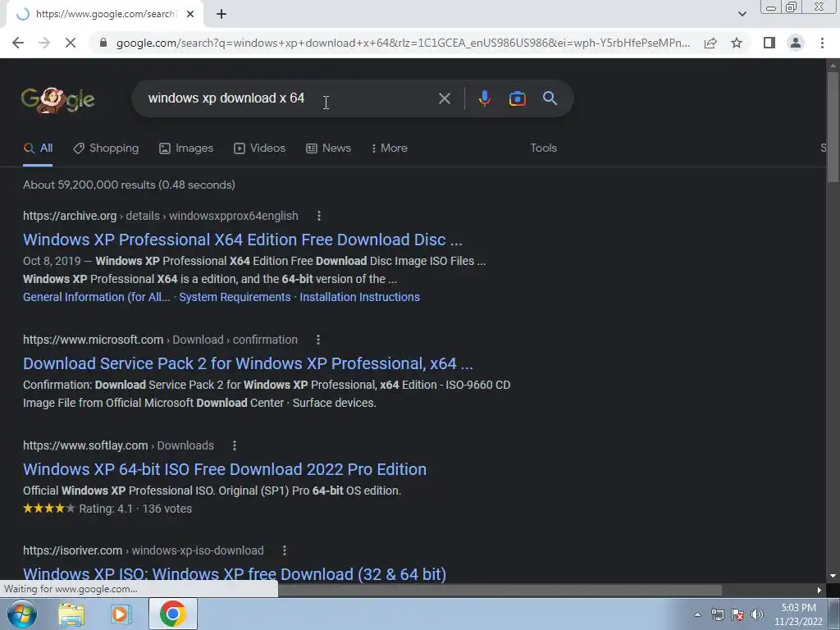This screenshot has height=630, width=840.
Task: Click the forward navigation arrow
Action: click(x=44, y=43)
